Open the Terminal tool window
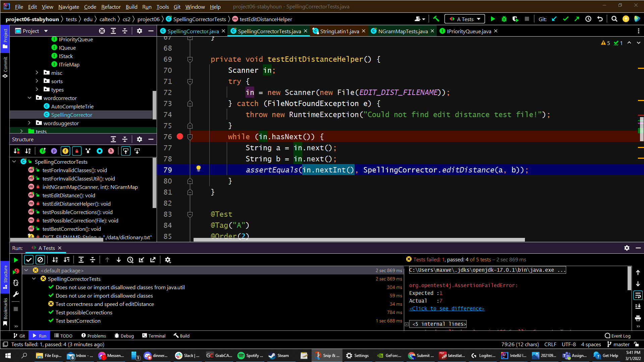The width and height of the screenshot is (644, 362). click(x=154, y=336)
